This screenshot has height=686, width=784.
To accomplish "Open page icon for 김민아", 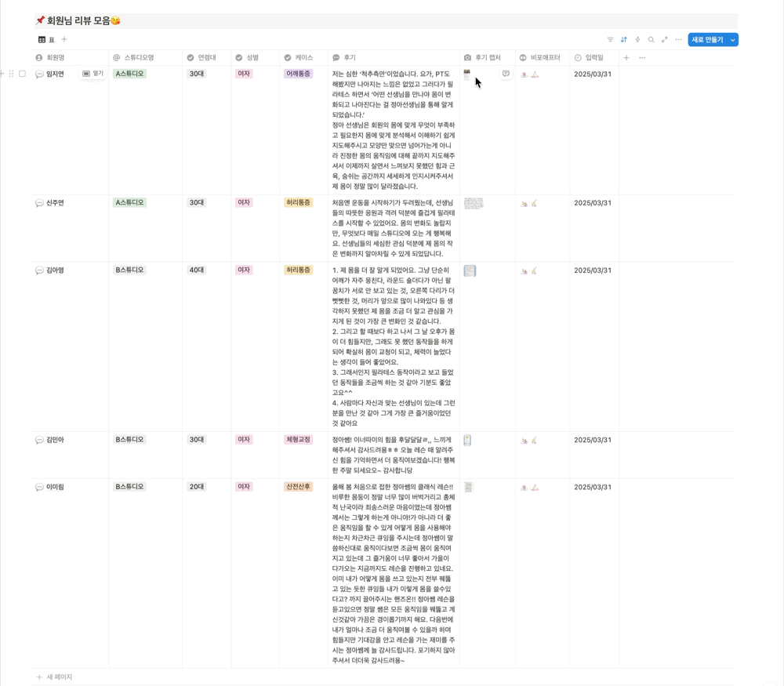I will [x=39, y=440].
